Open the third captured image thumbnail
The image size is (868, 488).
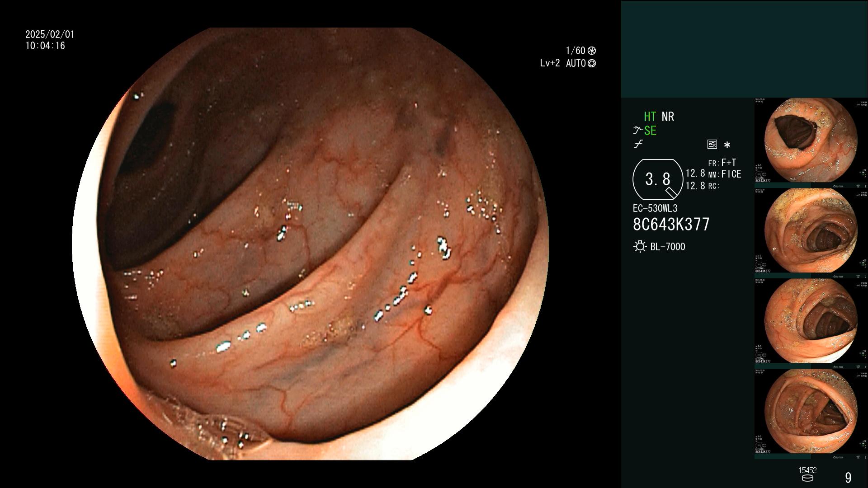[811, 321]
